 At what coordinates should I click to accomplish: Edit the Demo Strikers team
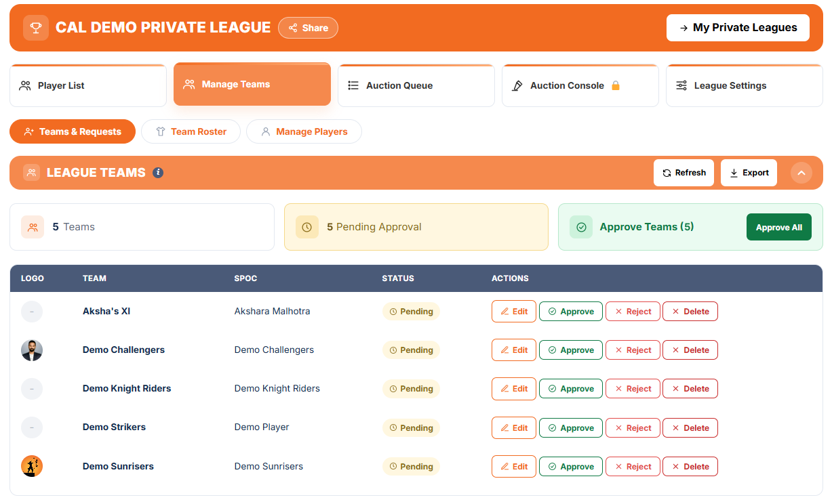tap(514, 428)
